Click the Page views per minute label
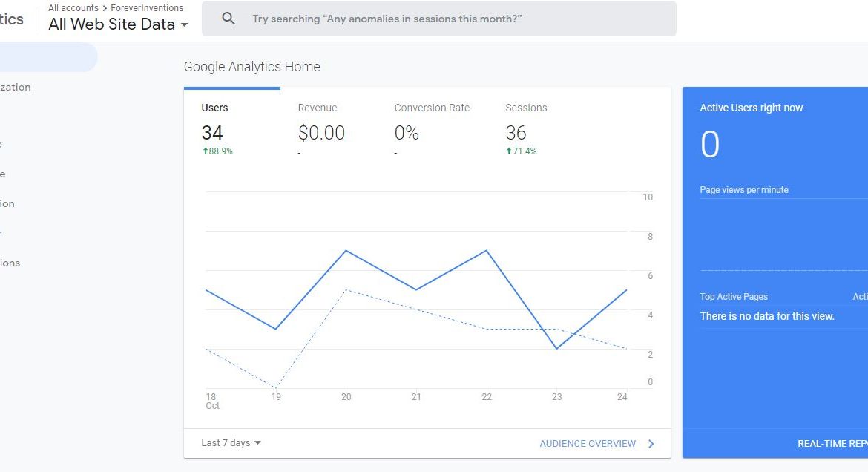 (x=744, y=189)
